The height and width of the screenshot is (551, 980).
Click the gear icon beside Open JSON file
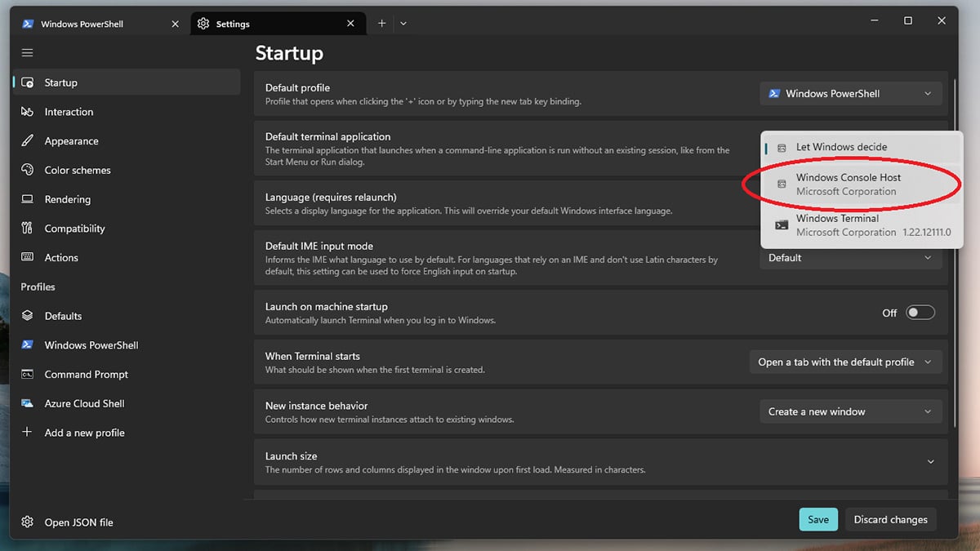pyautogui.click(x=28, y=522)
